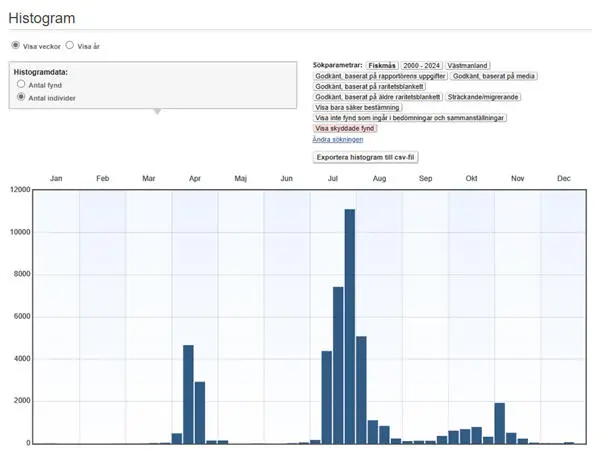This screenshot has width=601, height=451.
Task: Click the 'Västmanland' parameter tag
Action: pyautogui.click(x=468, y=65)
